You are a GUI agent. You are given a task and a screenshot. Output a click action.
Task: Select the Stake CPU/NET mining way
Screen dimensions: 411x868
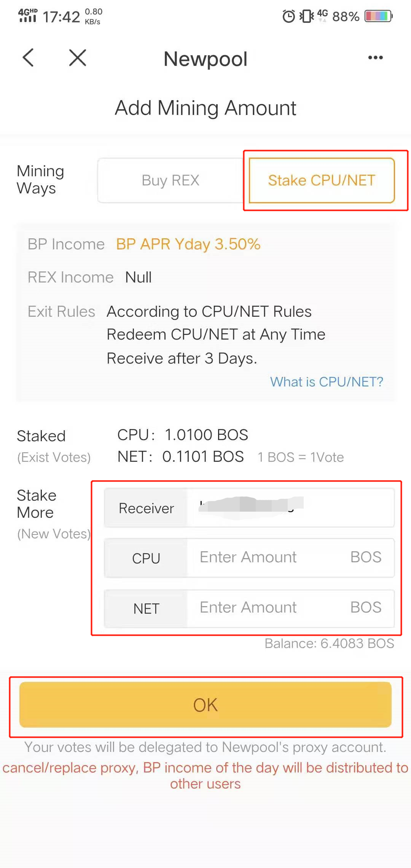(x=322, y=180)
